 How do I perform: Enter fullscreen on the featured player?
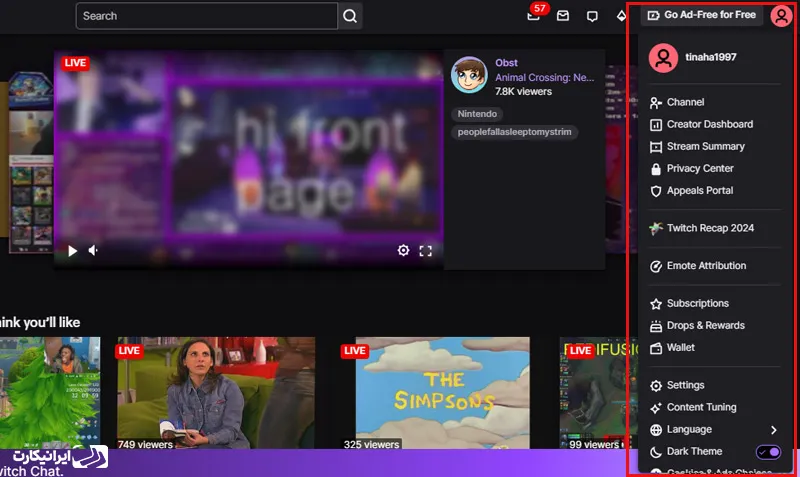coord(426,250)
